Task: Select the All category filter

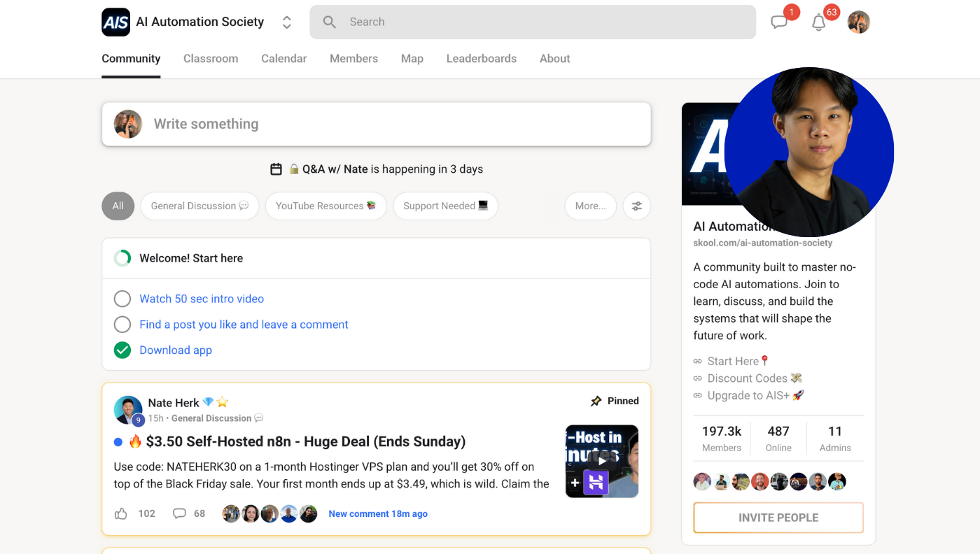Action: (118, 206)
